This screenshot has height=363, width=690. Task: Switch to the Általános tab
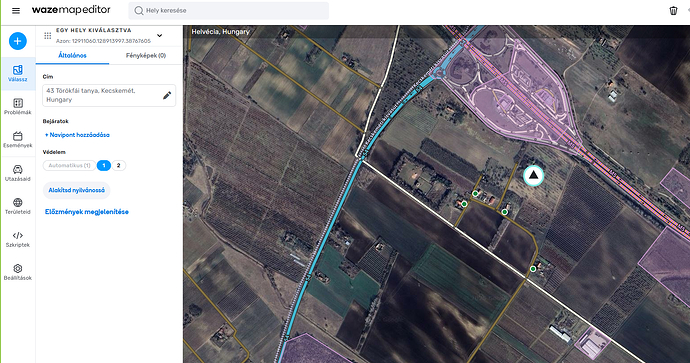click(x=72, y=55)
